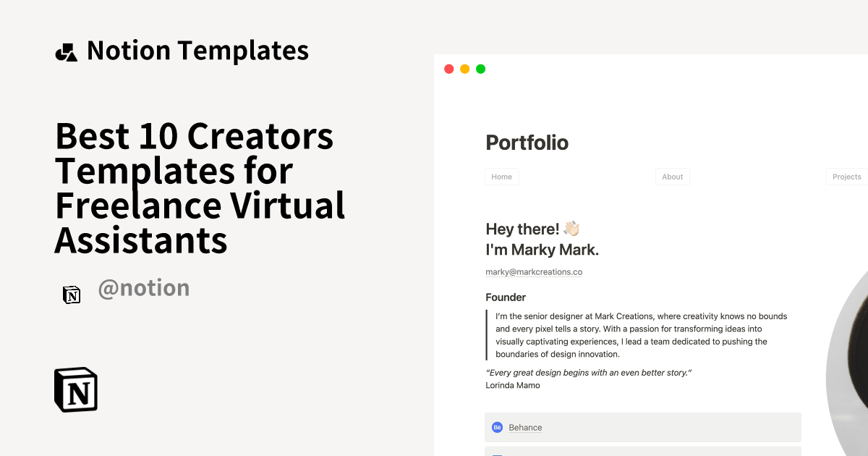
Task: Switch to the About tab
Action: point(672,176)
